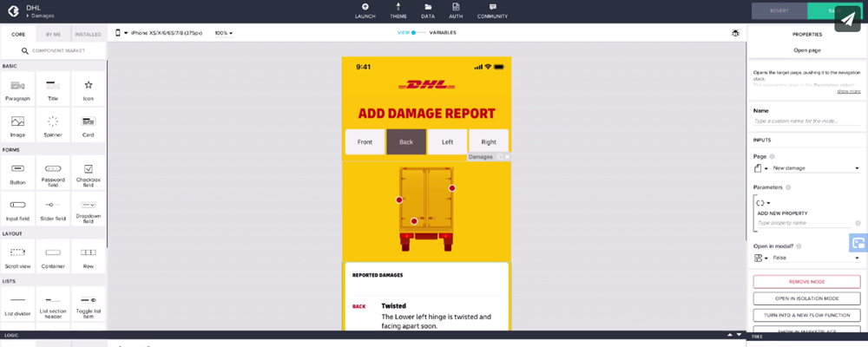The width and height of the screenshot is (868, 347).
Task: Select the Title component
Action: [53, 89]
